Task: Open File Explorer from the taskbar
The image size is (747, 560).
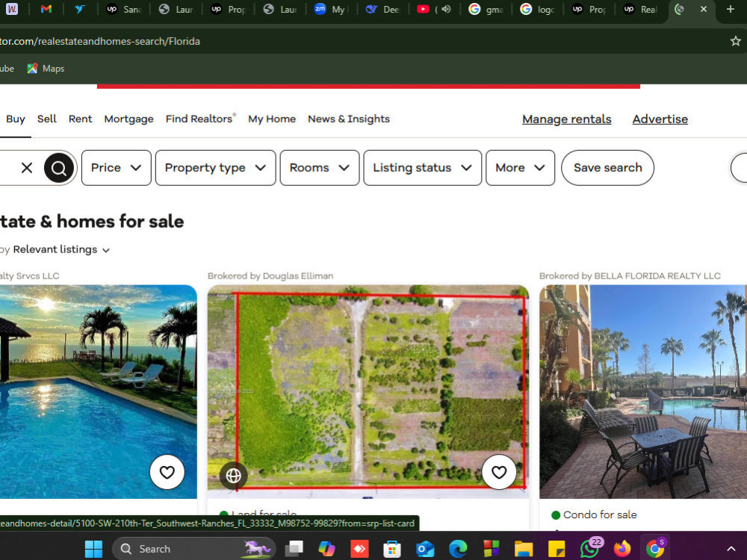Action: tap(523, 549)
